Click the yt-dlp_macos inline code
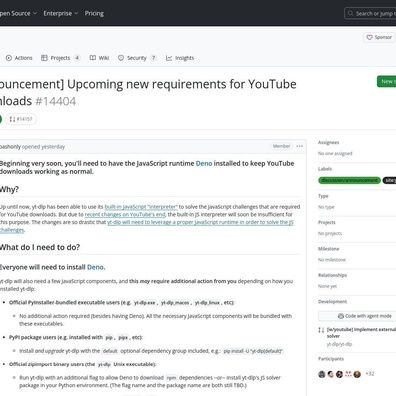This screenshot has width=396, height=396. (175, 303)
